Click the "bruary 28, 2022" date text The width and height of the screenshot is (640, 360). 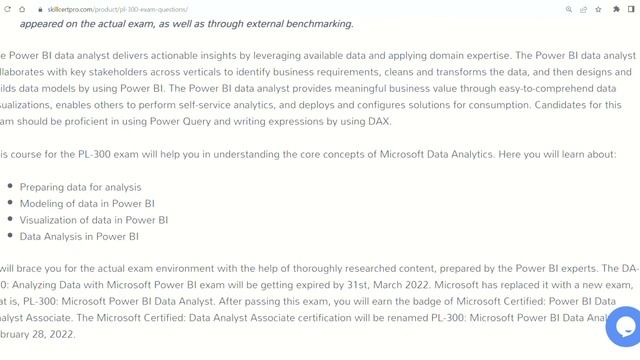click(x=38, y=334)
